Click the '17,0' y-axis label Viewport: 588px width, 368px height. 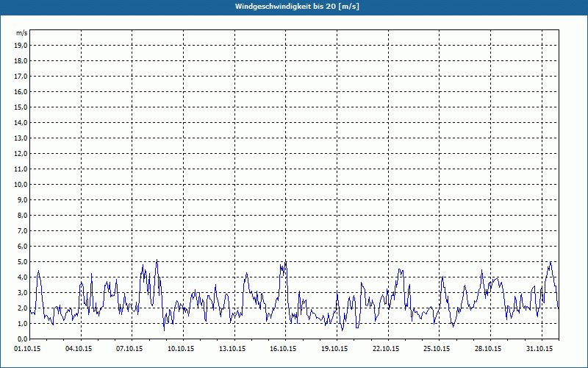(x=21, y=77)
